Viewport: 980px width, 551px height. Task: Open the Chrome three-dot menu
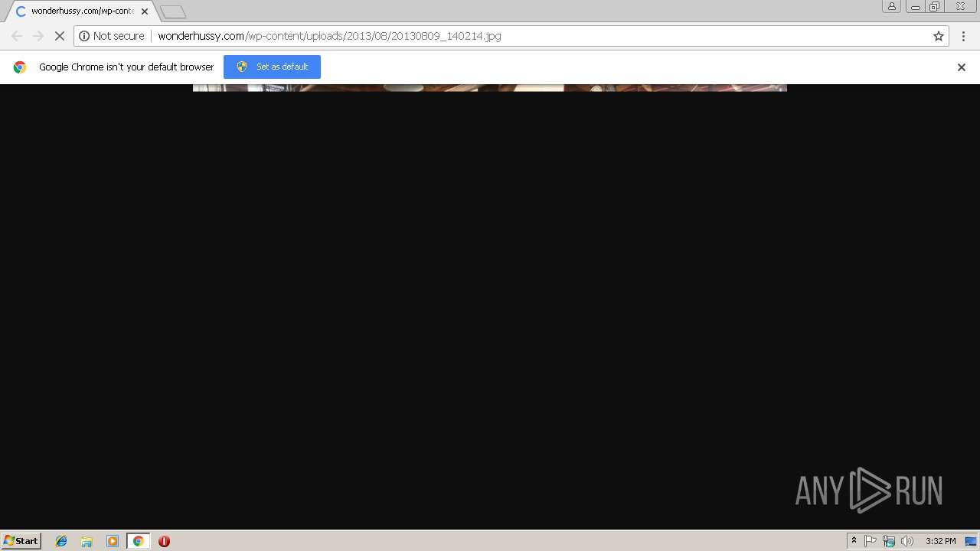963,36
